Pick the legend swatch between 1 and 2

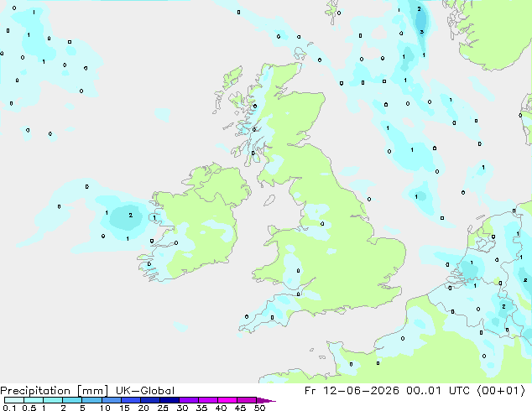53,400
